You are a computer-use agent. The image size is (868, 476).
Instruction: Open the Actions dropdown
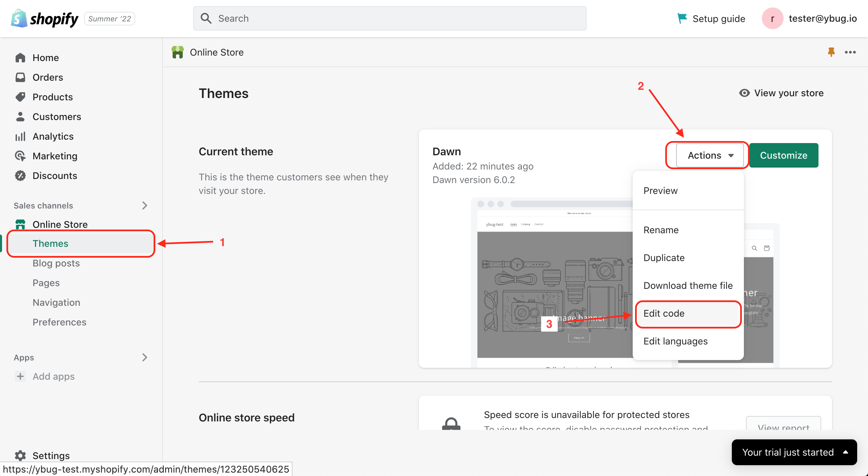point(710,155)
